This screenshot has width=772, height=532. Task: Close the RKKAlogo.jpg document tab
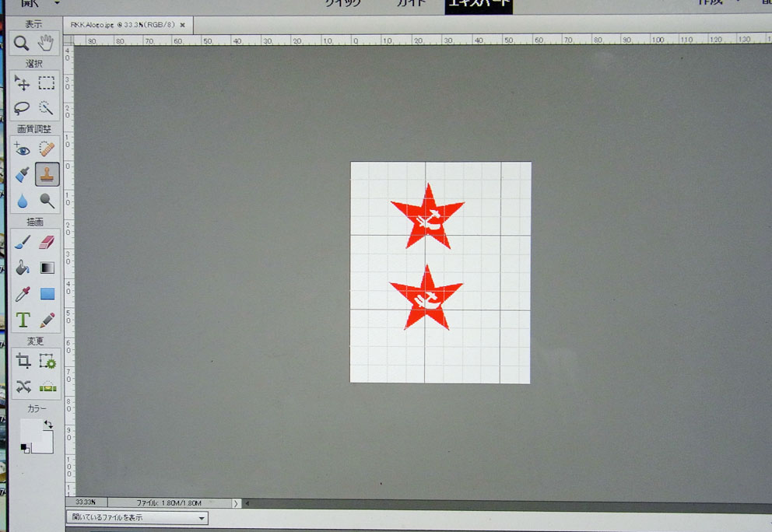tap(183, 25)
